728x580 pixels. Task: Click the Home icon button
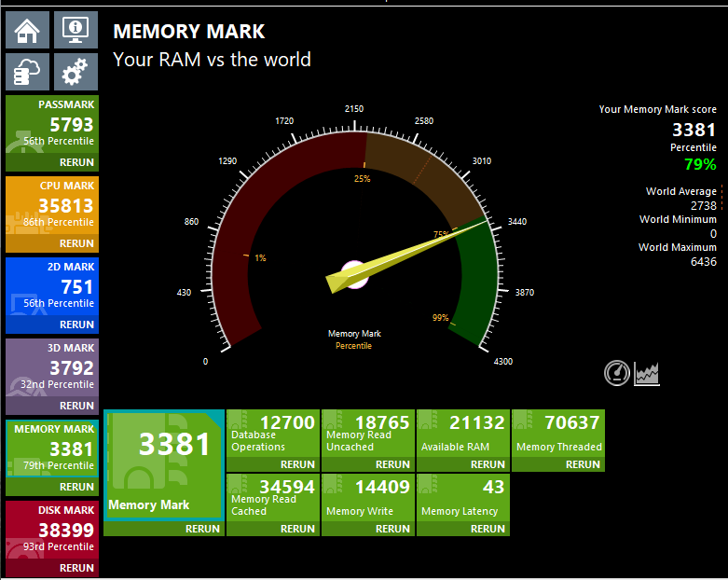coord(28,31)
